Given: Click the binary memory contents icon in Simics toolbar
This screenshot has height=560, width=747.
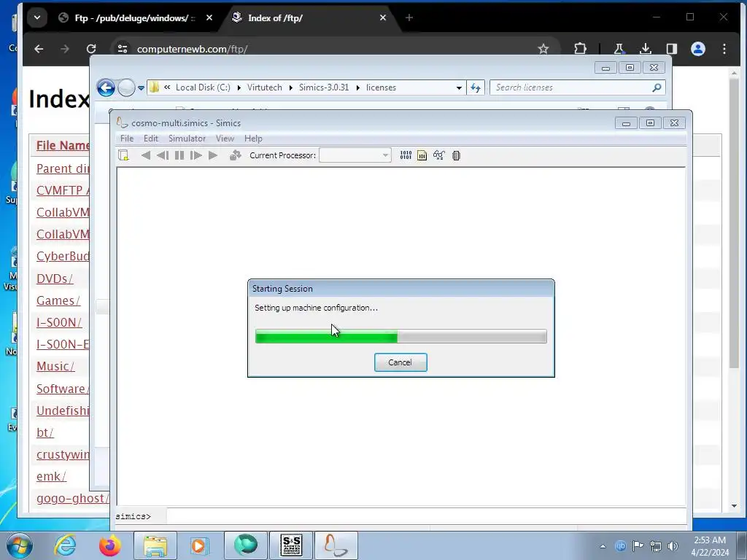Looking at the screenshot, I should pyautogui.click(x=406, y=155).
